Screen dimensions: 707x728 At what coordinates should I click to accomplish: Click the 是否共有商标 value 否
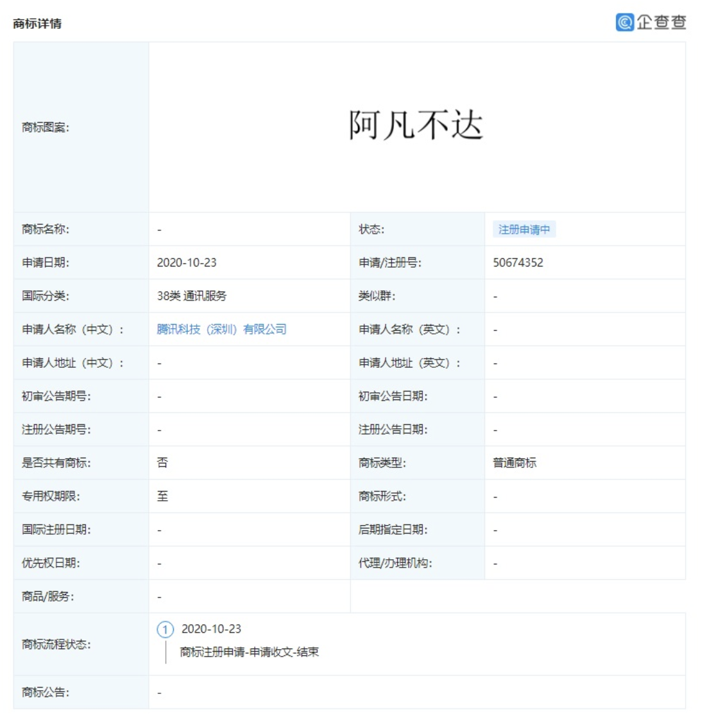(162, 463)
